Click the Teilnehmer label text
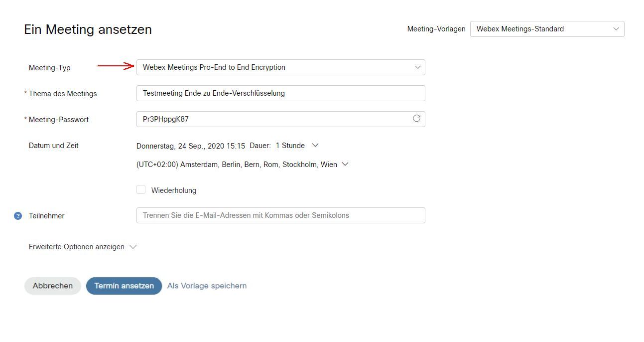This screenshot has height=342, width=644. tap(47, 216)
